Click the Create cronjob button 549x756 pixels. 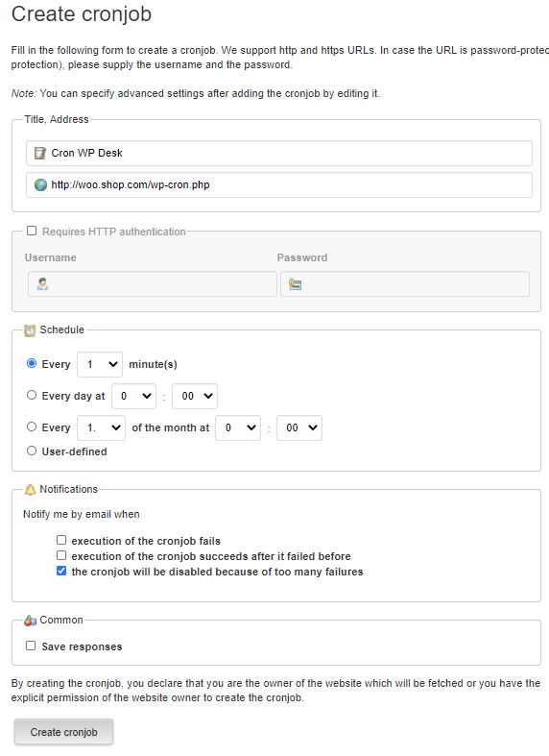(63, 732)
